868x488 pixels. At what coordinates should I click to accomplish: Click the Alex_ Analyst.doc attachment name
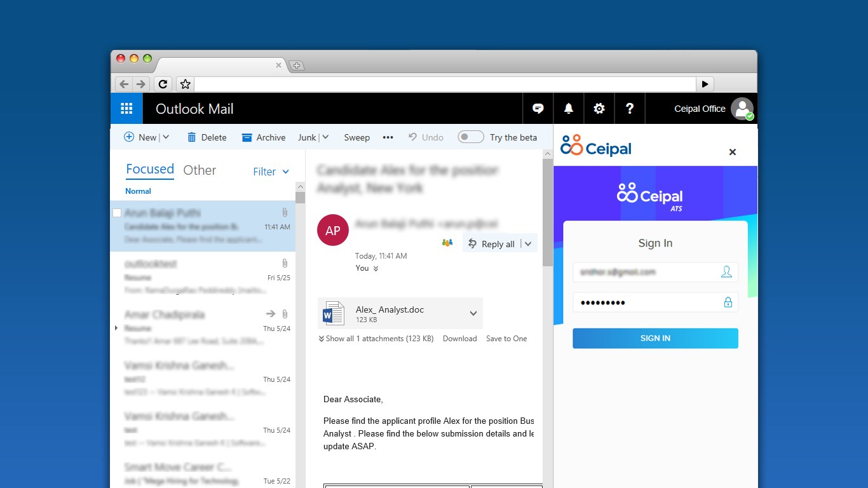pyautogui.click(x=390, y=309)
